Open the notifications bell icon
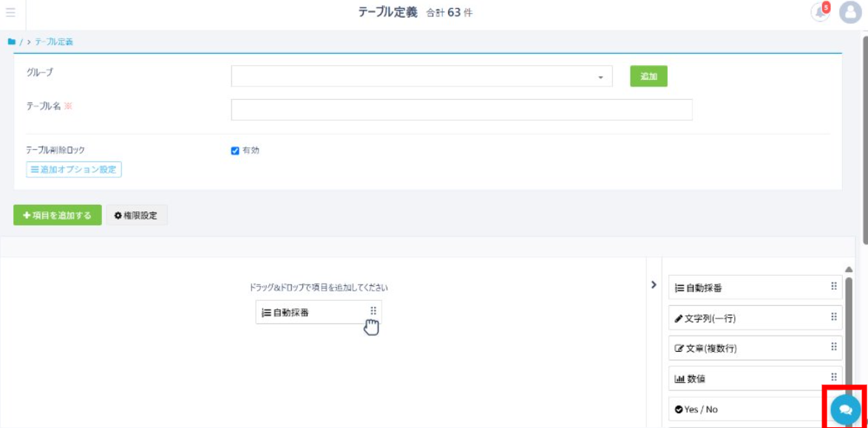This screenshot has width=868, height=428. (x=821, y=12)
